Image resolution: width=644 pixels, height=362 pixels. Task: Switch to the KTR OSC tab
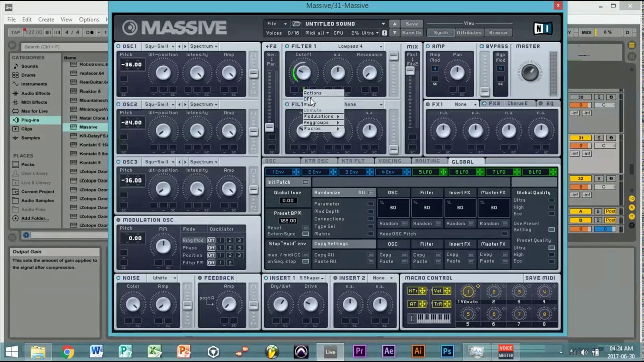pyautogui.click(x=316, y=161)
